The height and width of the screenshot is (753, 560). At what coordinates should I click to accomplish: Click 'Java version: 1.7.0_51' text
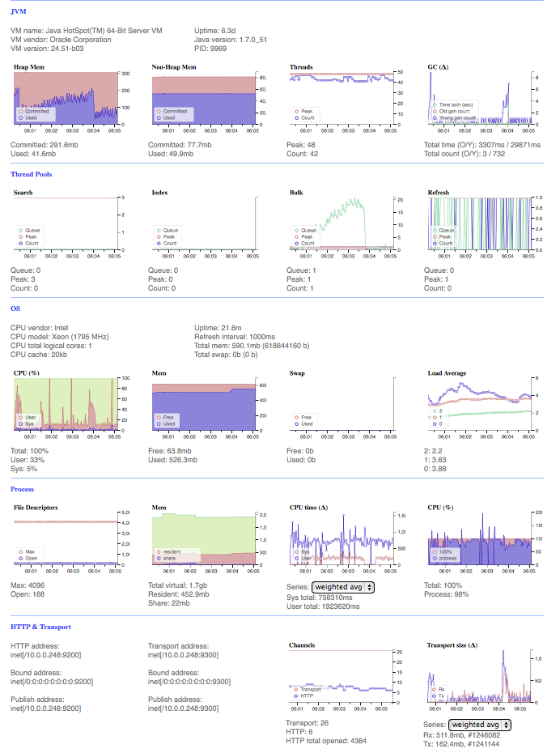pyautogui.click(x=231, y=40)
